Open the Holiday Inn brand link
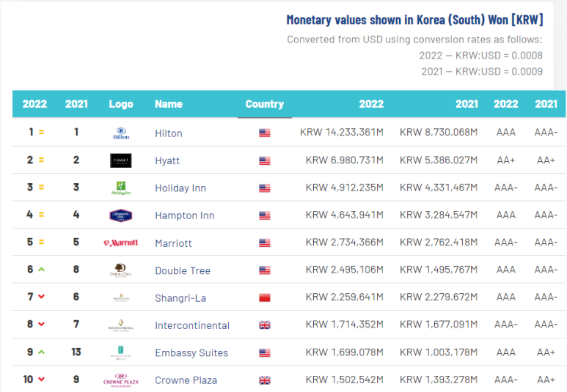 coord(180,188)
